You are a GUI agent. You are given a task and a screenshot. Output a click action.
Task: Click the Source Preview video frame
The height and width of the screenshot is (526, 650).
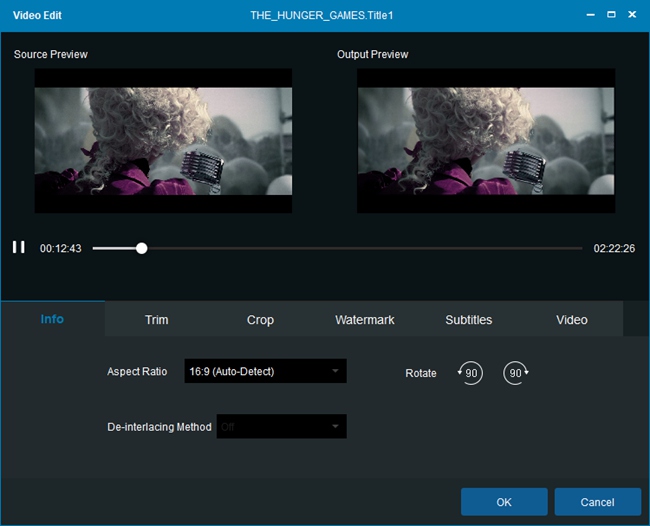pyautogui.click(x=163, y=141)
